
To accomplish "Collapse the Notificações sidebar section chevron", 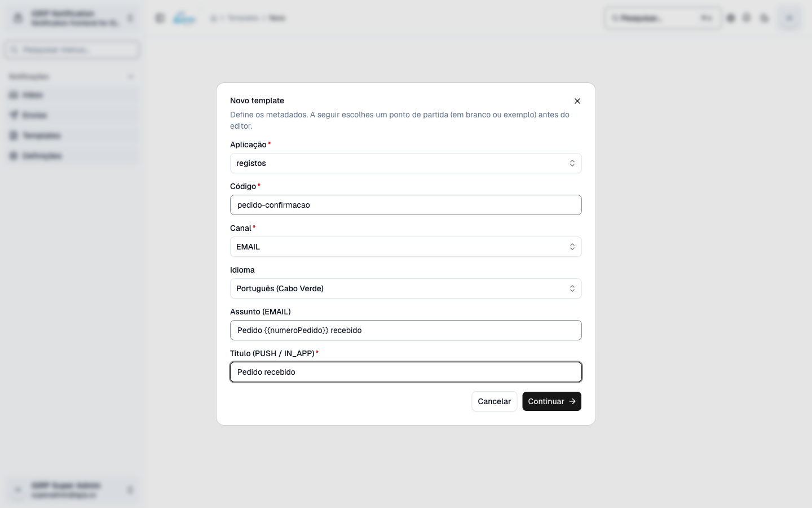I will tap(131, 77).
